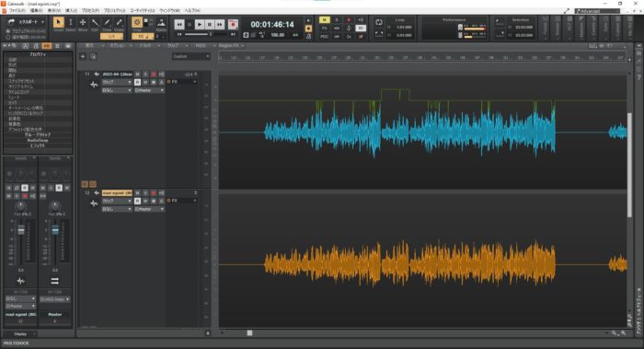This screenshot has width=644, height=349.
Task: Open the full screen mode icon
Action: [567, 11]
